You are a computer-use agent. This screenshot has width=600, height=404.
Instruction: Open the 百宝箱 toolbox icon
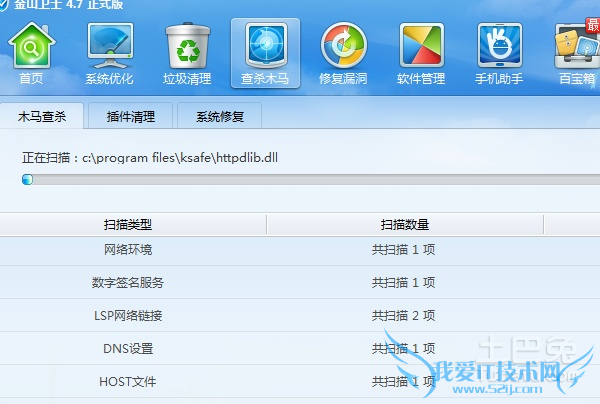[x=577, y=54]
